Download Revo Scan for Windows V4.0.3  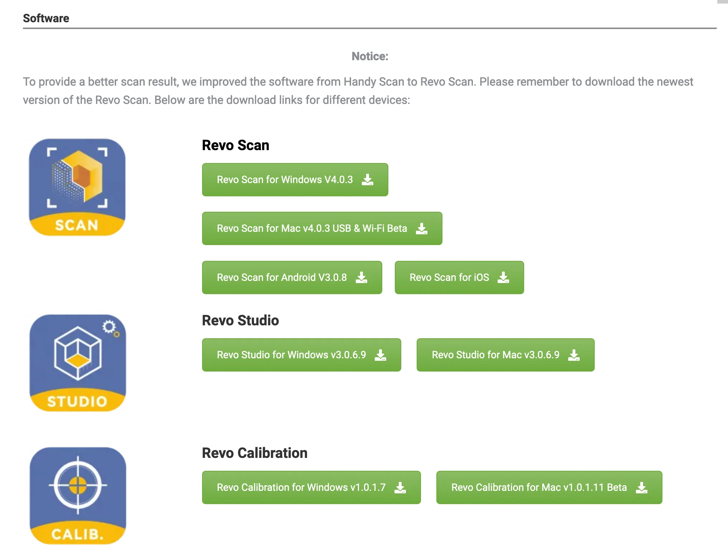click(295, 180)
